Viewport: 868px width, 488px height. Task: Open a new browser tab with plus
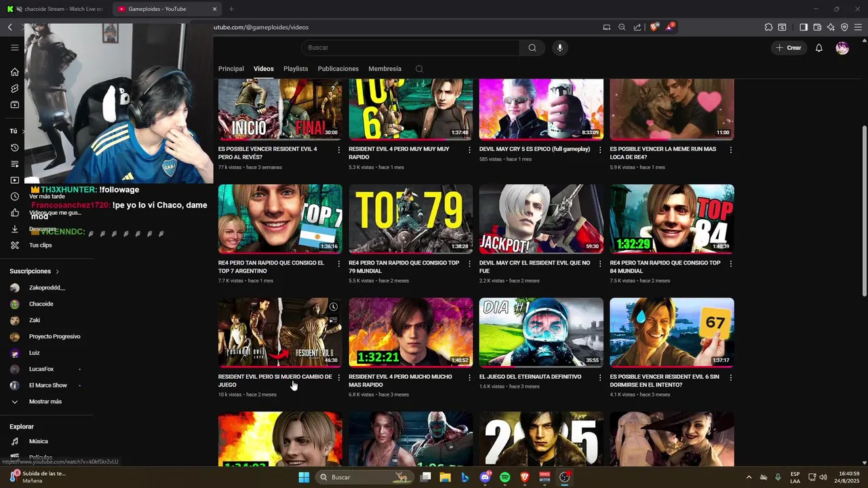pos(231,9)
